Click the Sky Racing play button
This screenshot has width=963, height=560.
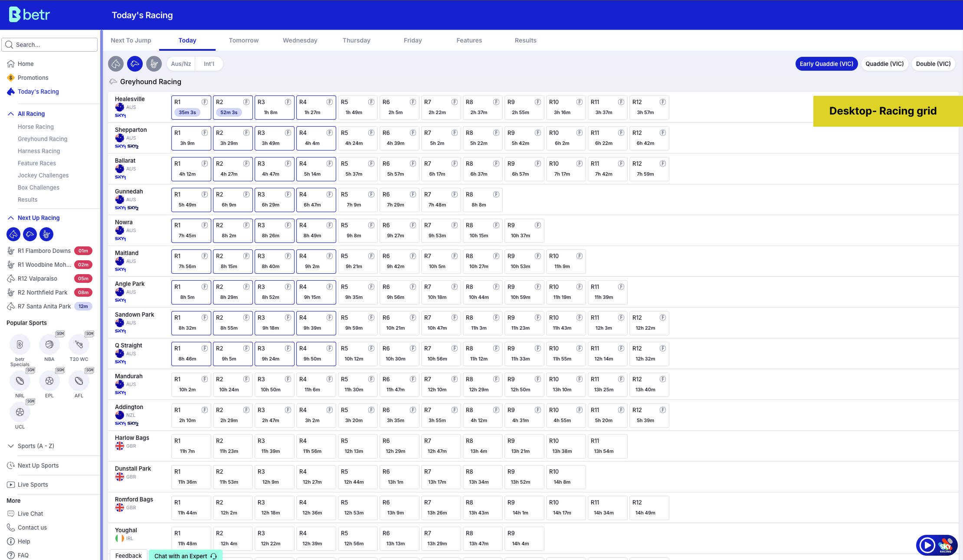click(927, 545)
